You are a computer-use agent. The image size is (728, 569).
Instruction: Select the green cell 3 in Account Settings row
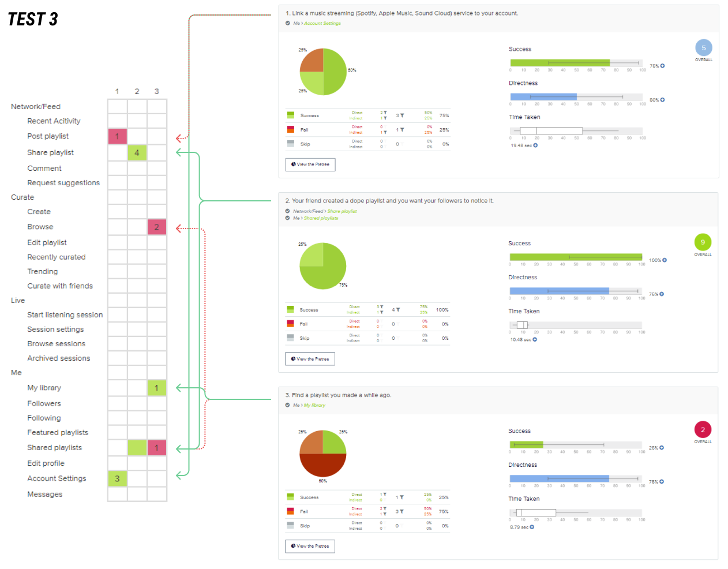click(117, 478)
